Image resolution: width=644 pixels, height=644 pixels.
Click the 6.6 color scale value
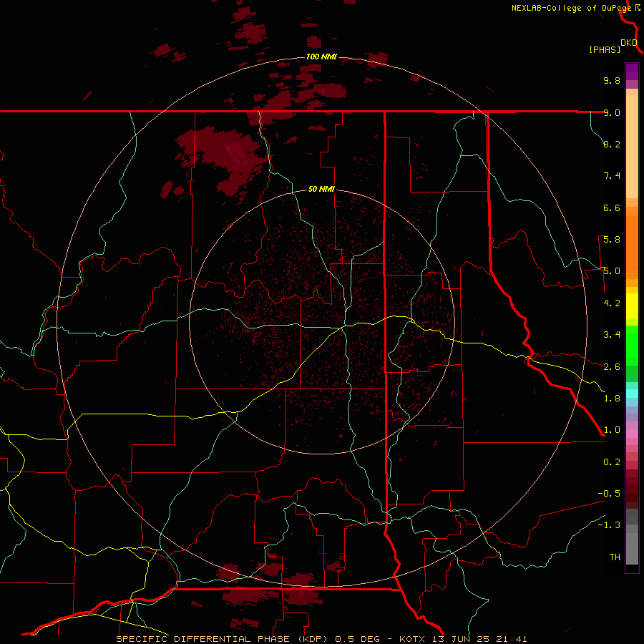(x=612, y=208)
